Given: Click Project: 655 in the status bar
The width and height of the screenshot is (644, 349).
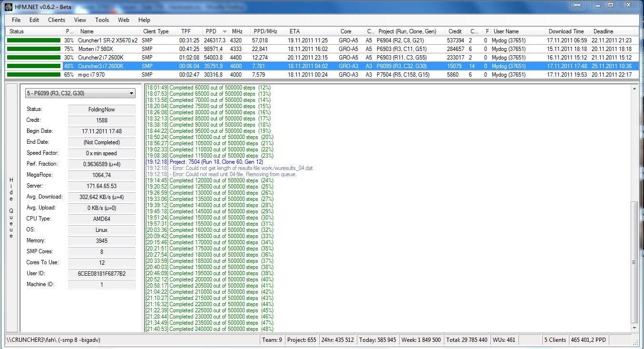Looking at the screenshot, I should (x=302, y=340).
